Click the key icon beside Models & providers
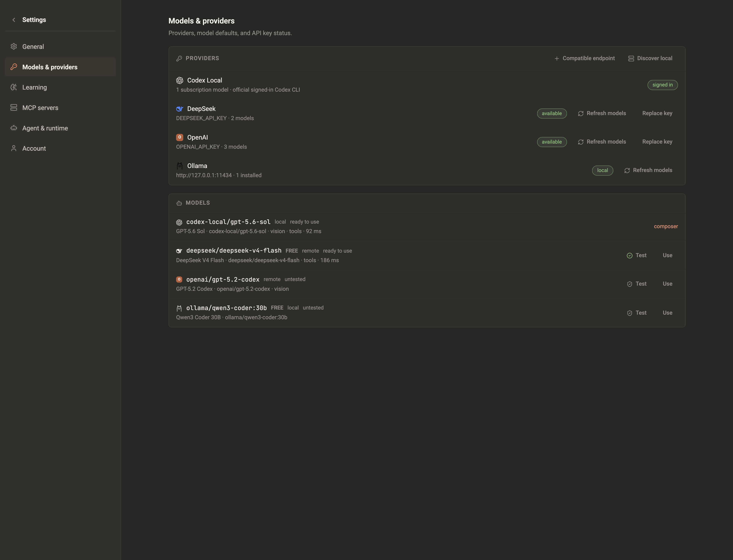 tap(14, 67)
